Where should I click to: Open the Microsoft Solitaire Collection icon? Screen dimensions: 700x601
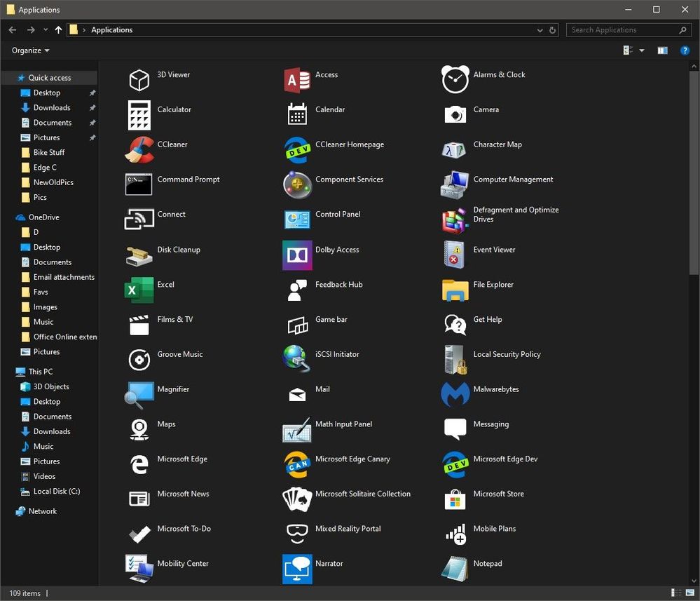click(x=297, y=499)
